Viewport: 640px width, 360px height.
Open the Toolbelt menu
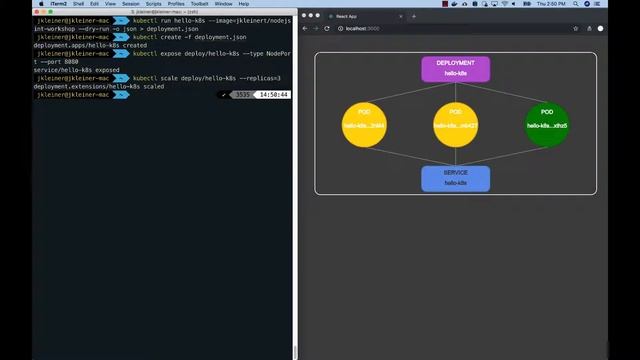pyautogui.click(x=200, y=4)
